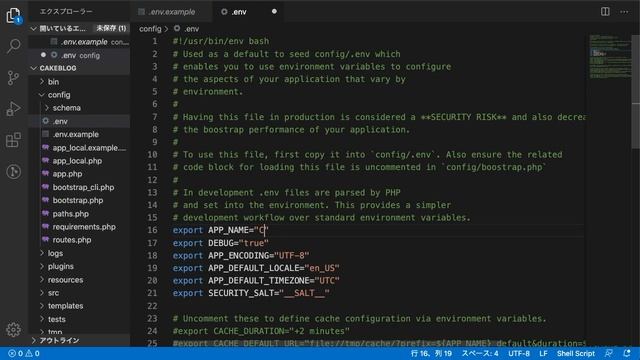
Task: Open bootstrap_cli.php in file tree
Action: (79, 187)
